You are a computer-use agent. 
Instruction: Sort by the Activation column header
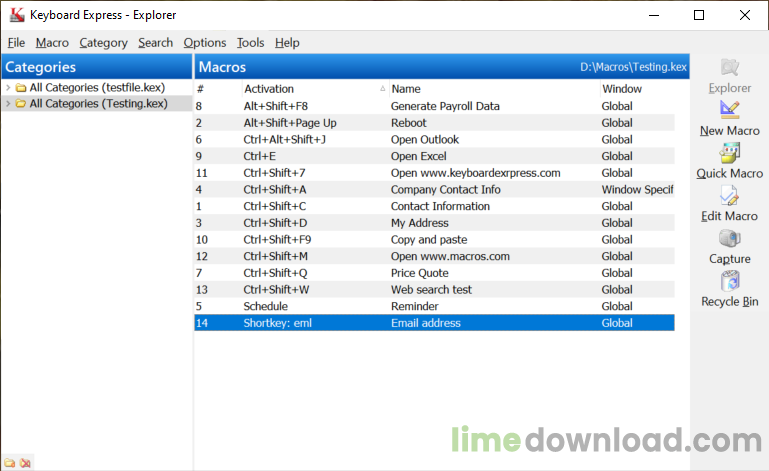315,89
